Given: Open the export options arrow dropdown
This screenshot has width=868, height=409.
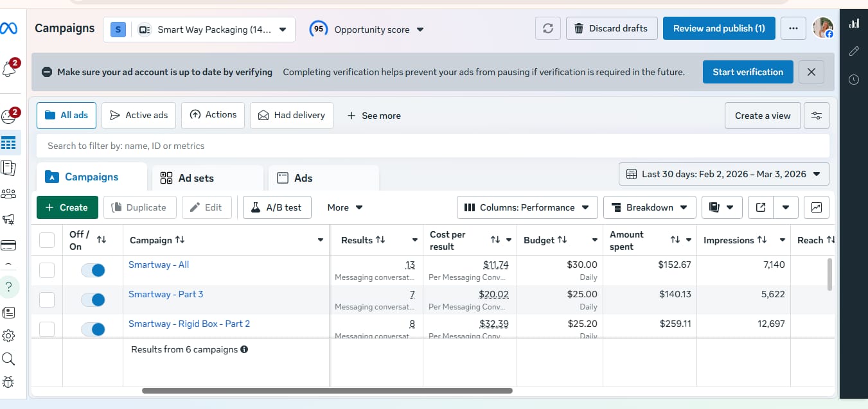Looking at the screenshot, I should point(786,207).
